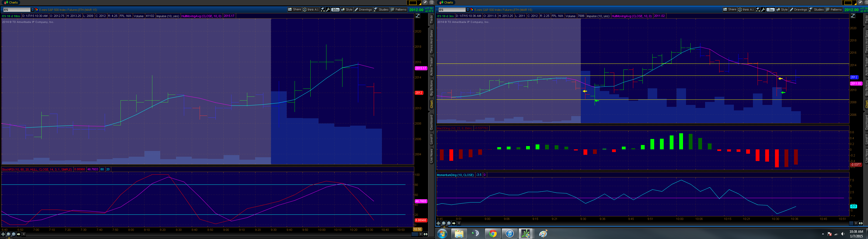Screen dimensions: 868x239
Task: Zoom in on the right chart
Action: pyautogui.click(x=444, y=223)
